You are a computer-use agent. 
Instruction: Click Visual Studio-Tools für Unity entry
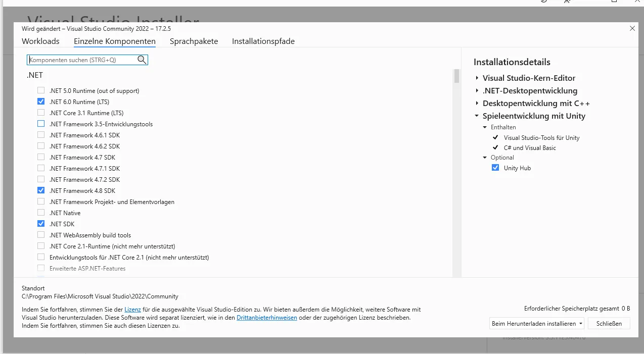click(542, 137)
